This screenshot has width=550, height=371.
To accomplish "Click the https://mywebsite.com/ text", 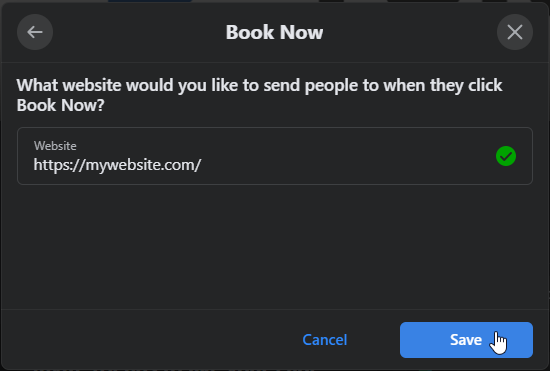I will 117,165.
